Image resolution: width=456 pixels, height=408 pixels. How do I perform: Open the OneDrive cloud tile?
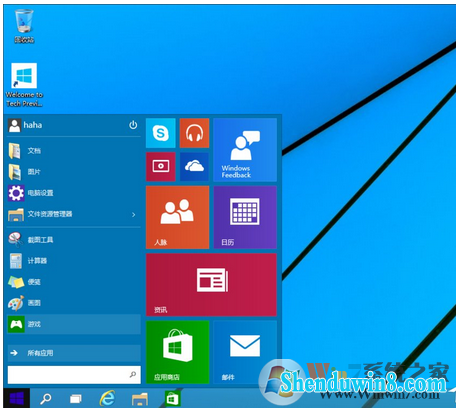pos(194,167)
